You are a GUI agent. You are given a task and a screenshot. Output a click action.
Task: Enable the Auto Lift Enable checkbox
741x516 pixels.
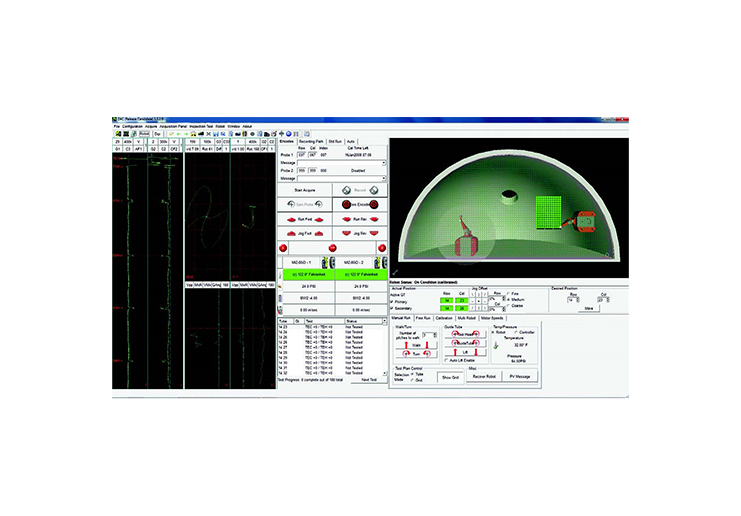446,360
